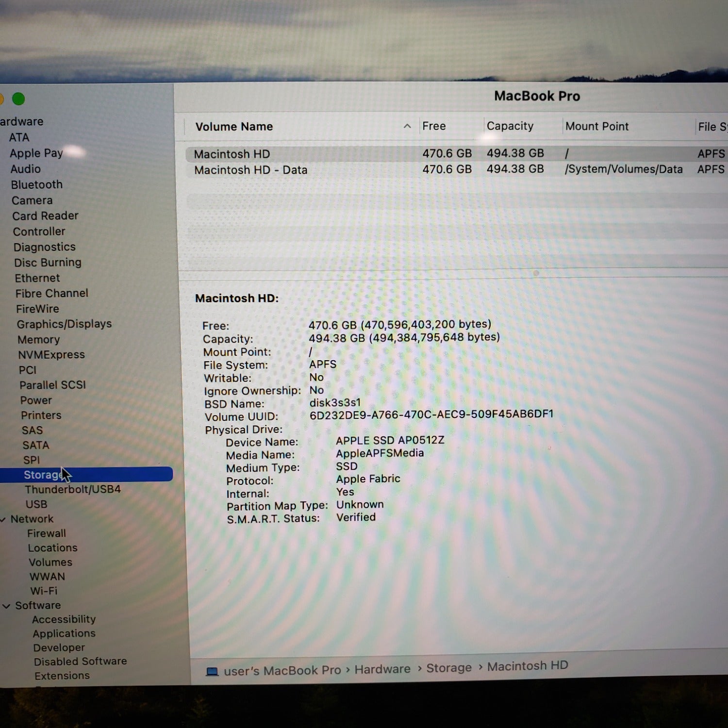The width and height of the screenshot is (728, 728).
Task: Open the SPI section
Action: click(x=32, y=460)
